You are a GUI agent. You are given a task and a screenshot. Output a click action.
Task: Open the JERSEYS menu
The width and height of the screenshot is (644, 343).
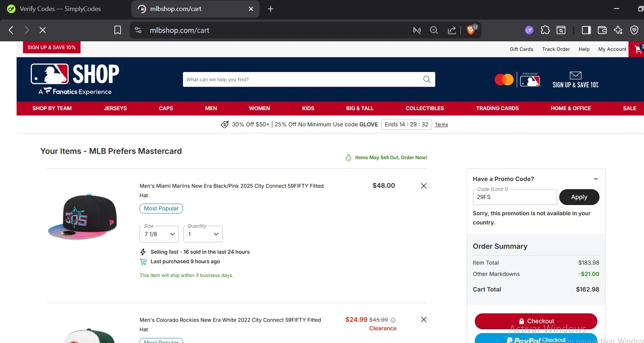[115, 108]
